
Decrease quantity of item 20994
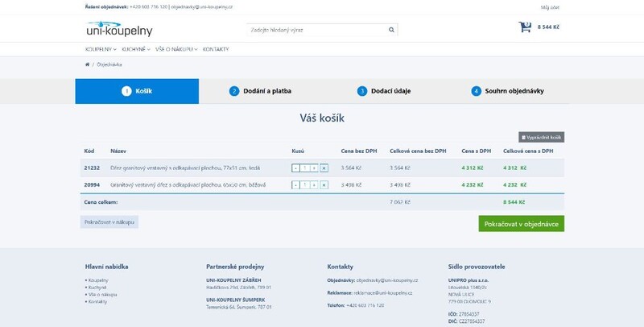click(x=296, y=184)
